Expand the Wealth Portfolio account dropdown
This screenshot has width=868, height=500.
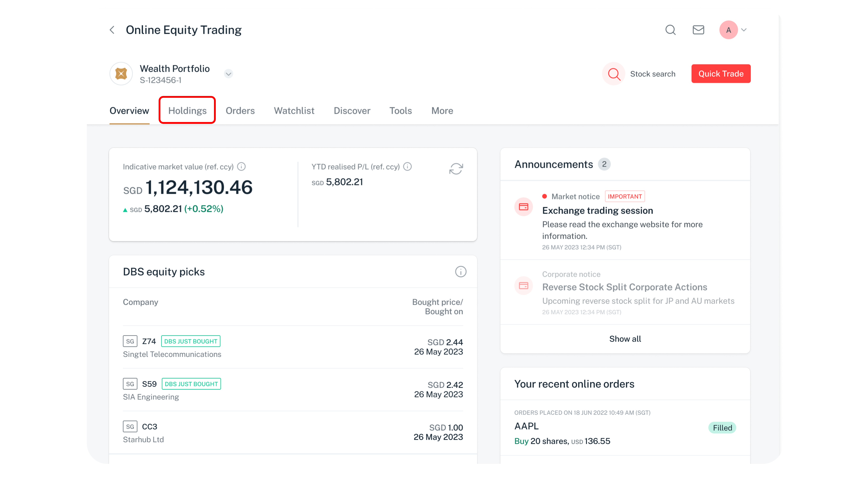(228, 74)
